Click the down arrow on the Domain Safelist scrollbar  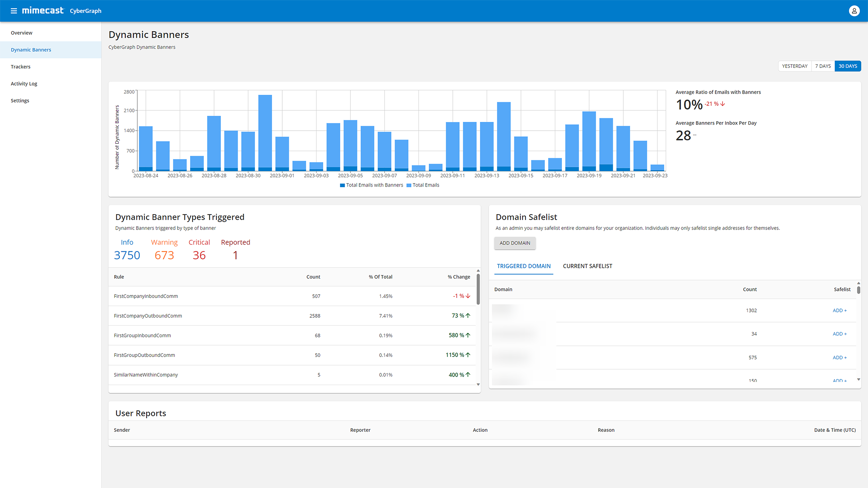pos(859,380)
